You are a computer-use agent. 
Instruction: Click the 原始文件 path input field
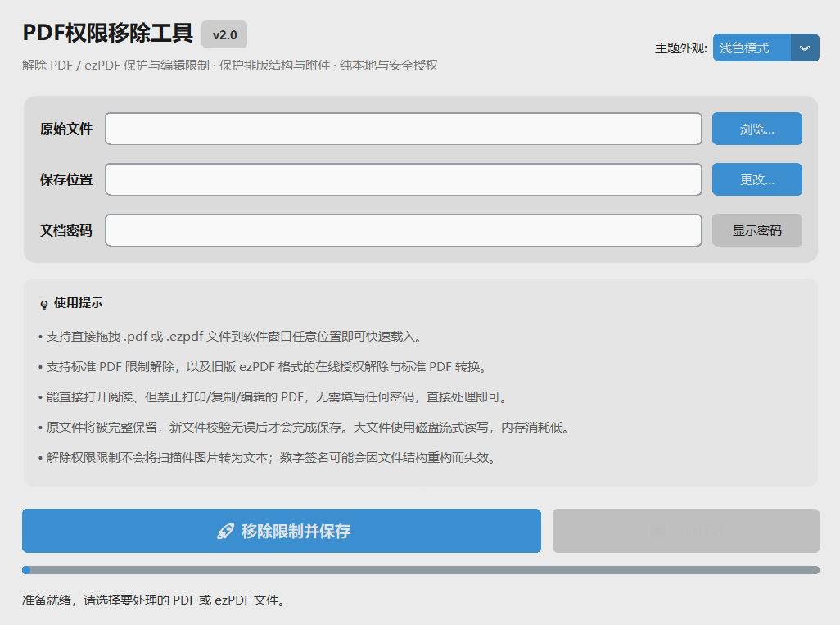[x=404, y=129]
